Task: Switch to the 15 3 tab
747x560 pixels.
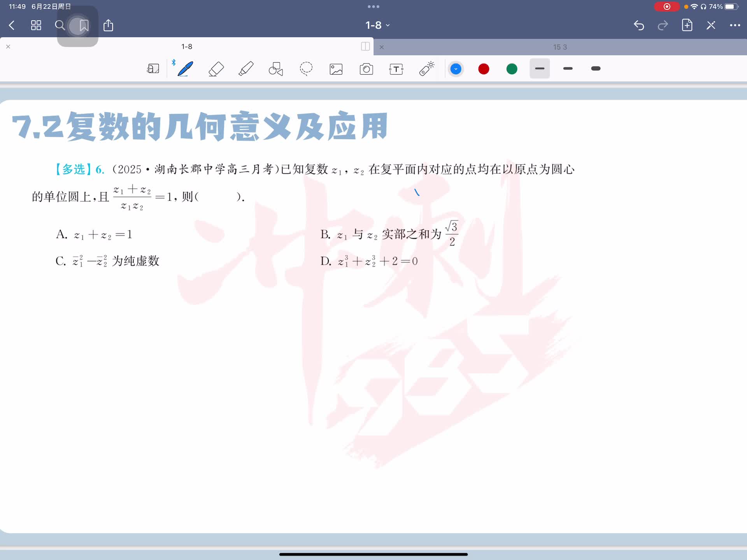Action: [559, 47]
